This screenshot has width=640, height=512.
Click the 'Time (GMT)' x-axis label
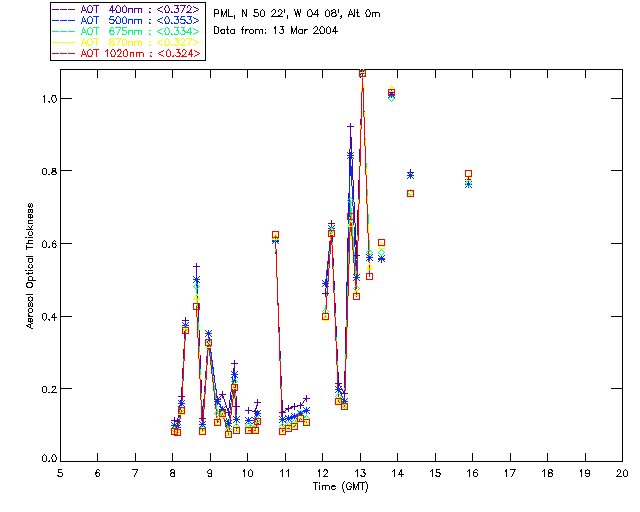tap(341, 487)
